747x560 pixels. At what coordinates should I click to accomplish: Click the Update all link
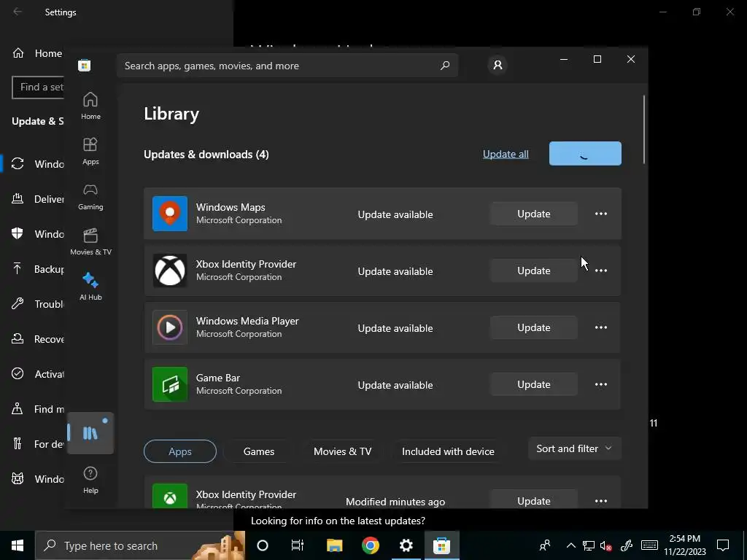(506, 154)
